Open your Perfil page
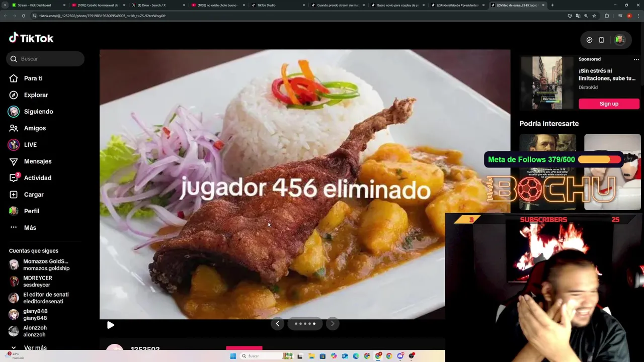 (x=25, y=211)
